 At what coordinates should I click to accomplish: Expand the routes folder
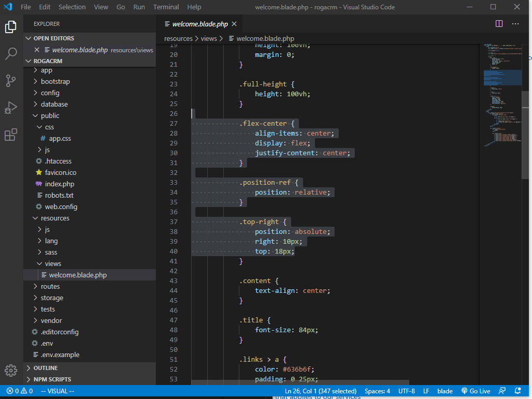click(x=50, y=287)
